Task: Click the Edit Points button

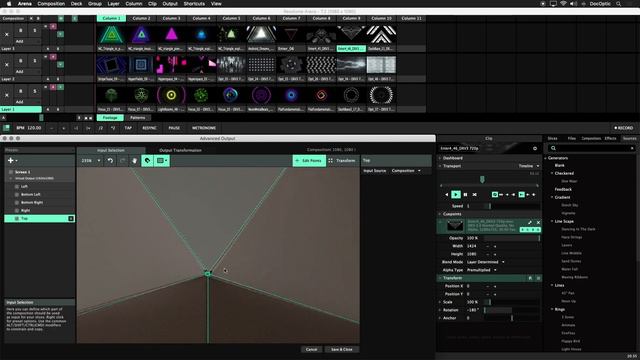Action: 309,161
